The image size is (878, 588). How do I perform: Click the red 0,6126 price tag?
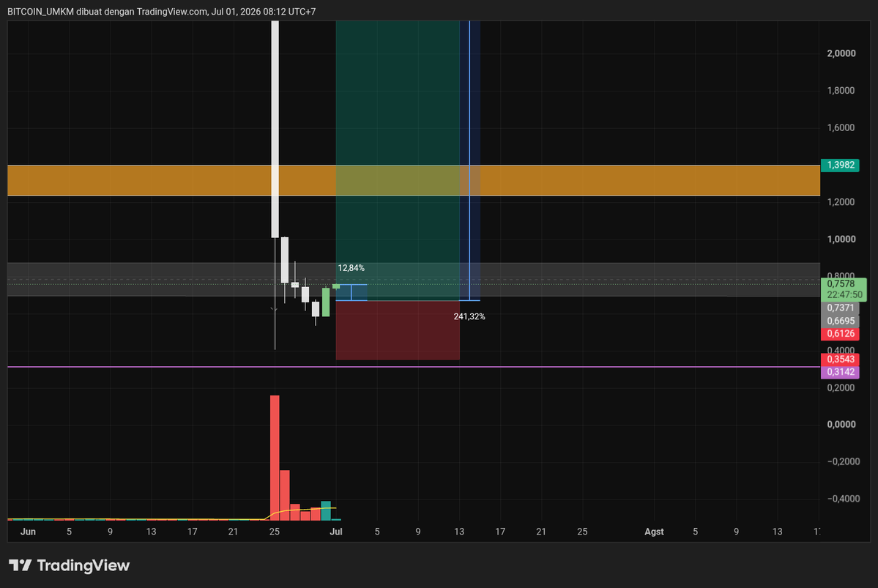pyautogui.click(x=840, y=334)
